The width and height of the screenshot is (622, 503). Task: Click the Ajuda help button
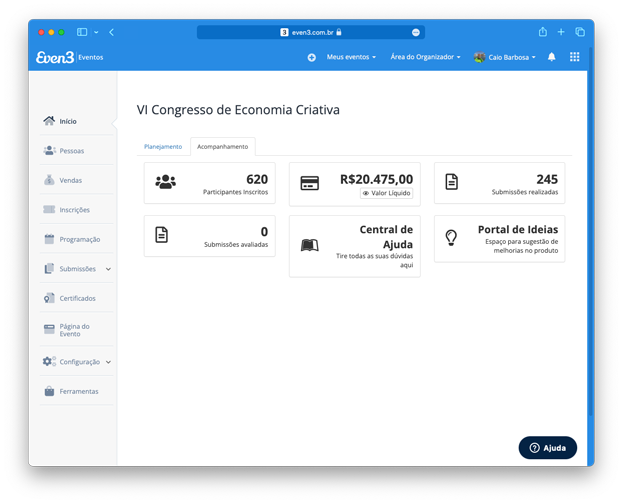click(x=547, y=448)
